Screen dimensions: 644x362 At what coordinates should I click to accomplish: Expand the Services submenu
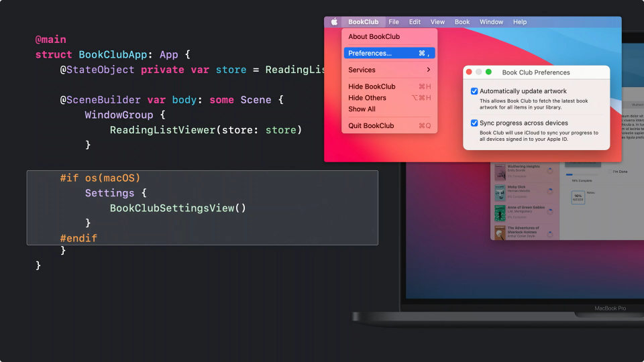click(x=389, y=70)
